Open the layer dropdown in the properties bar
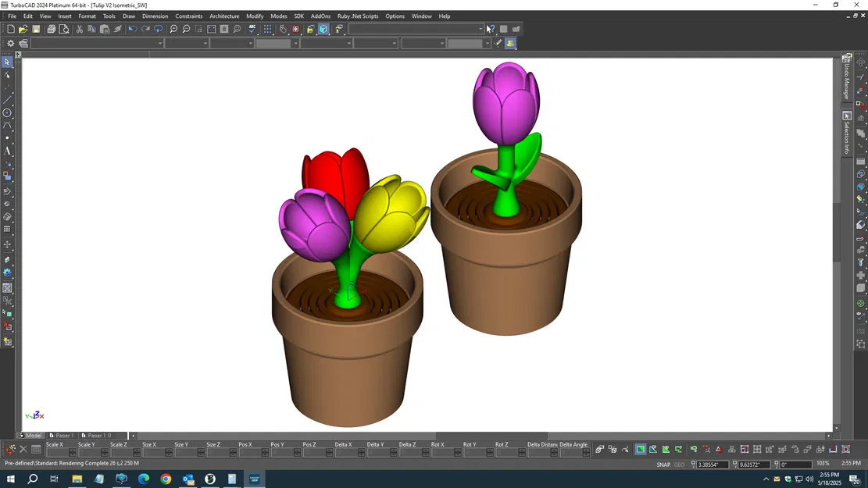 [x=159, y=43]
